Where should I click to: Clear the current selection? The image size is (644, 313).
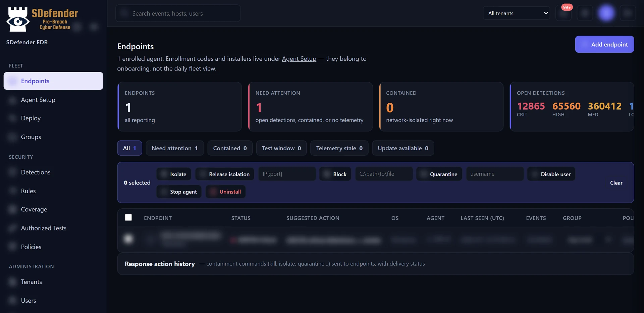pyautogui.click(x=616, y=183)
